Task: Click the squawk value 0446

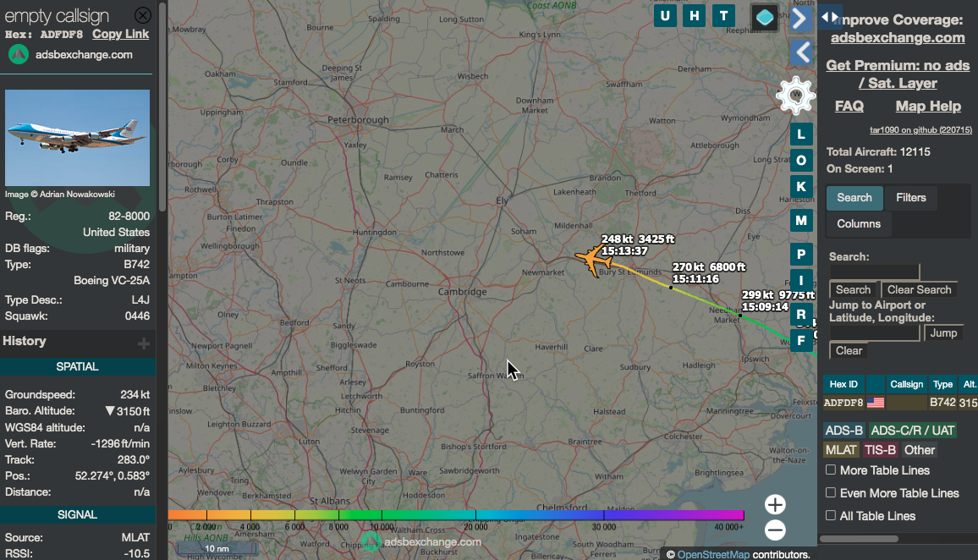Action: tap(137, 316)
